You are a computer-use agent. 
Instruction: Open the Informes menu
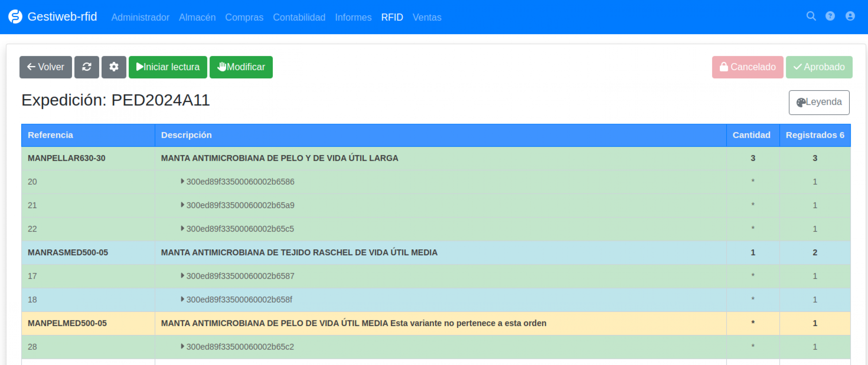[x=353, y=17]
